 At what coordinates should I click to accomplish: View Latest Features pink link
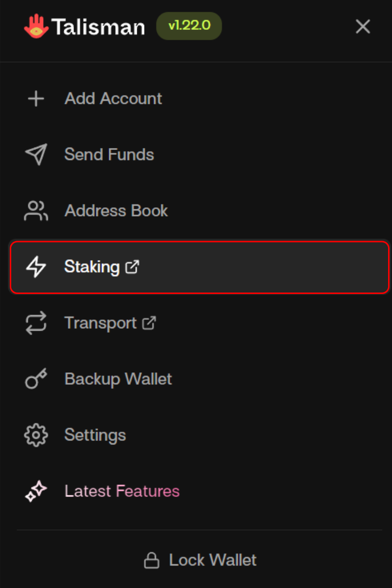coord(122,491)
